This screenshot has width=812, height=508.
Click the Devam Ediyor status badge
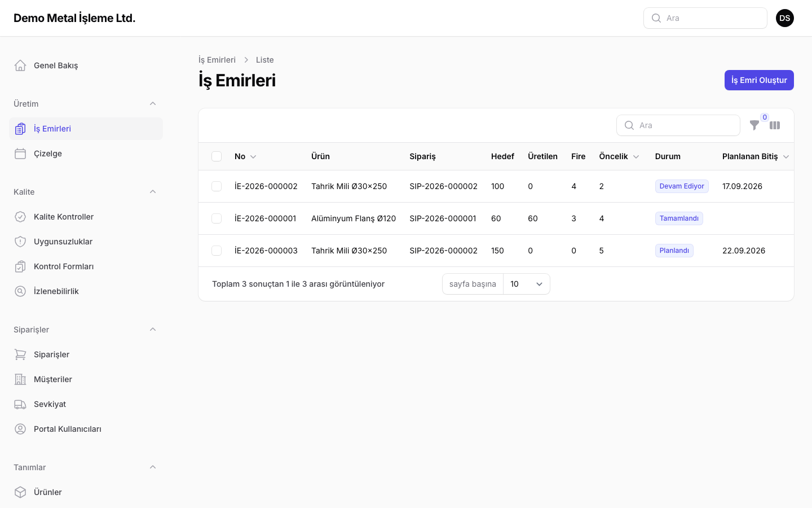(x=682, y=186)
